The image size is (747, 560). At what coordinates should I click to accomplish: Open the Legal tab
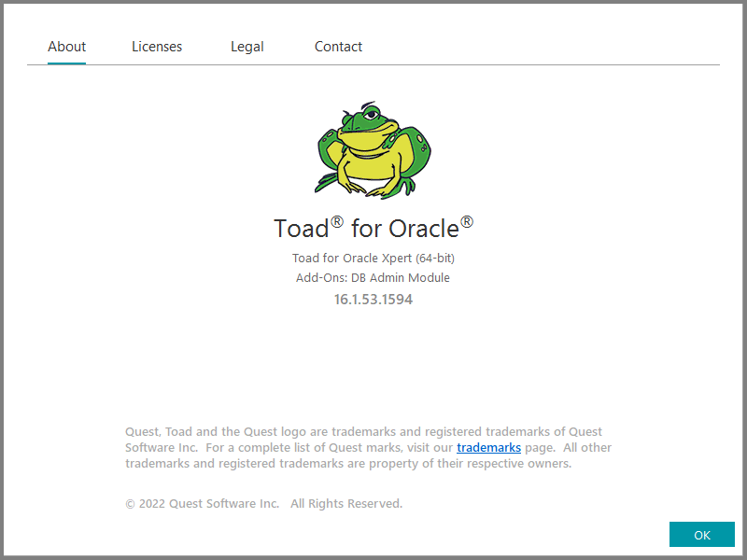pyautogui.click(x=247, y=47)
